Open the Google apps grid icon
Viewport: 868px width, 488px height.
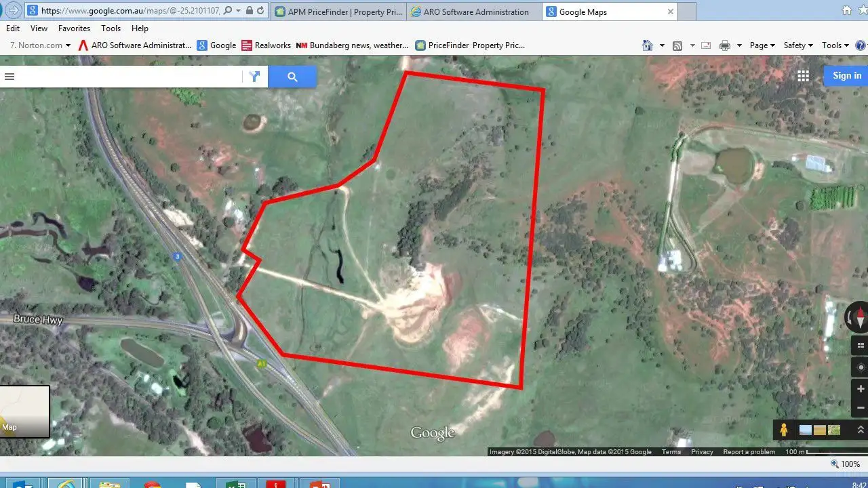tap(803, 76)
